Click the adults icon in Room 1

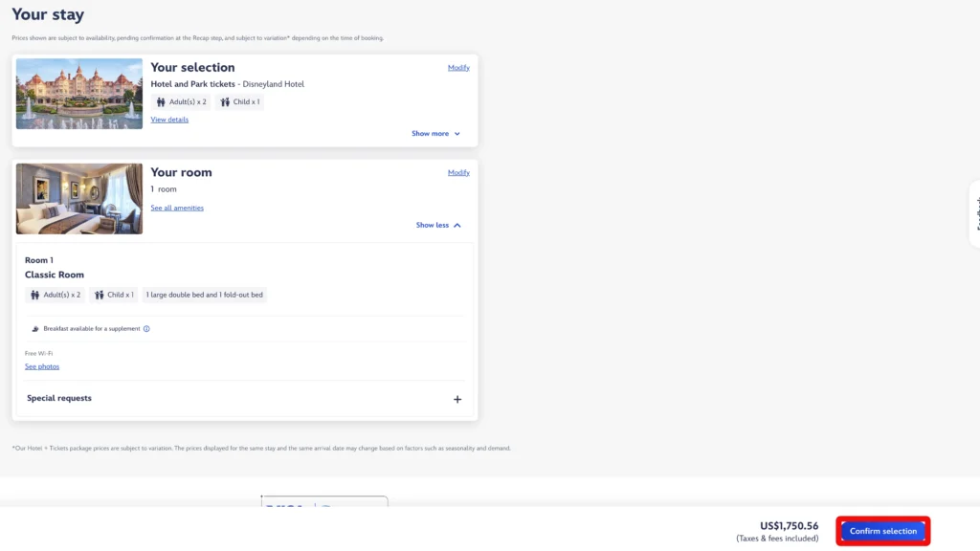35,295
